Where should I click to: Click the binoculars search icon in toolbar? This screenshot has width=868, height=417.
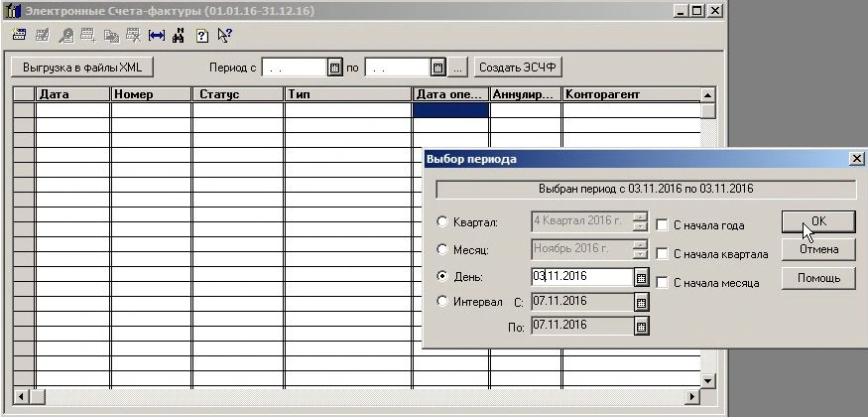pos(179,35)
